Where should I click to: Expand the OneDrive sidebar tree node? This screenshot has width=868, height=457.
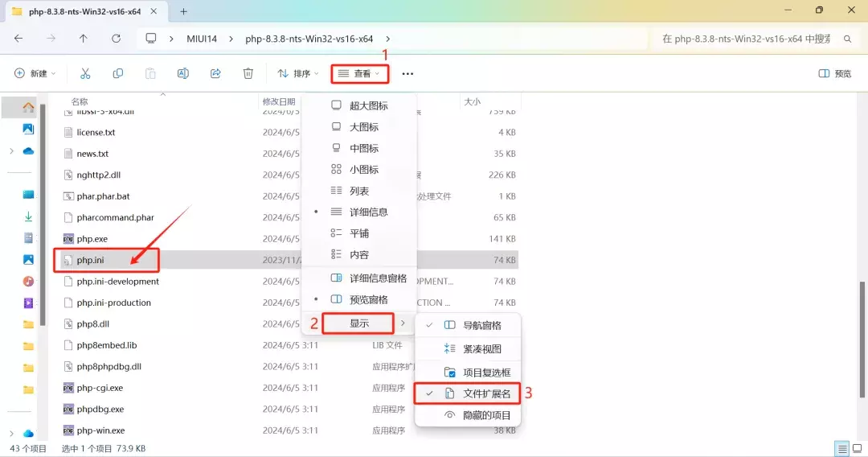11,150
